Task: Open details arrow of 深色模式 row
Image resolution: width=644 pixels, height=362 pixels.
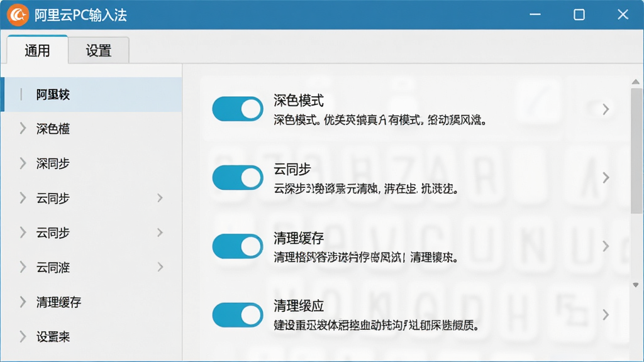Action: coord(606,109)
